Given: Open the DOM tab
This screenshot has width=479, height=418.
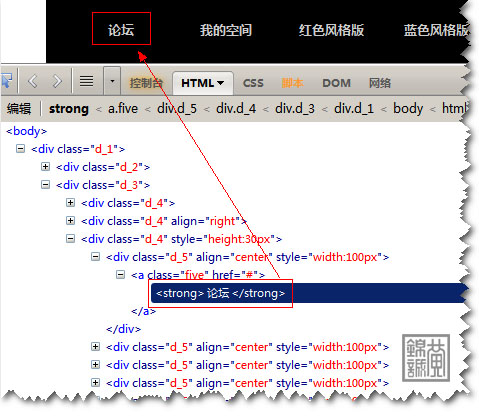Looking at the screenshot, I should (x=336, y=83).
